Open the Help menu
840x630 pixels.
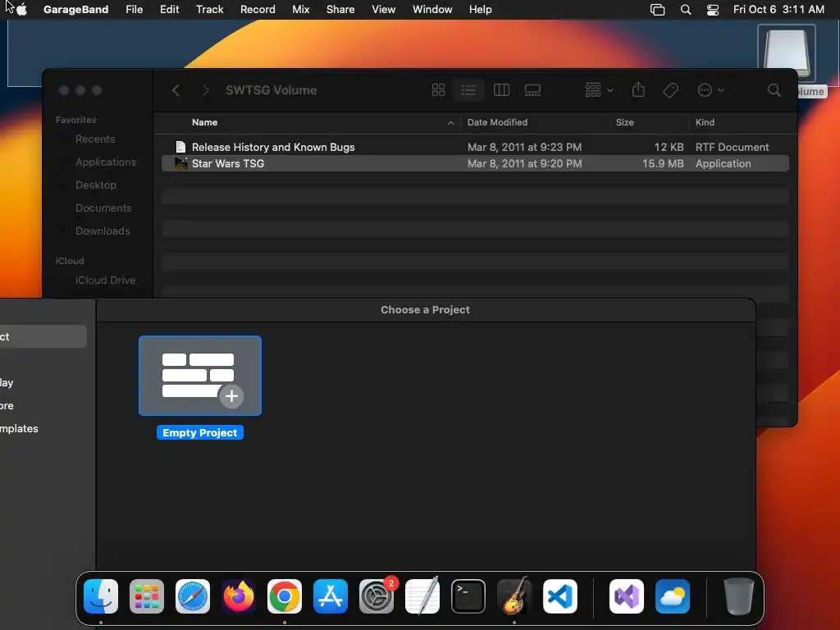tap(480, 10)
